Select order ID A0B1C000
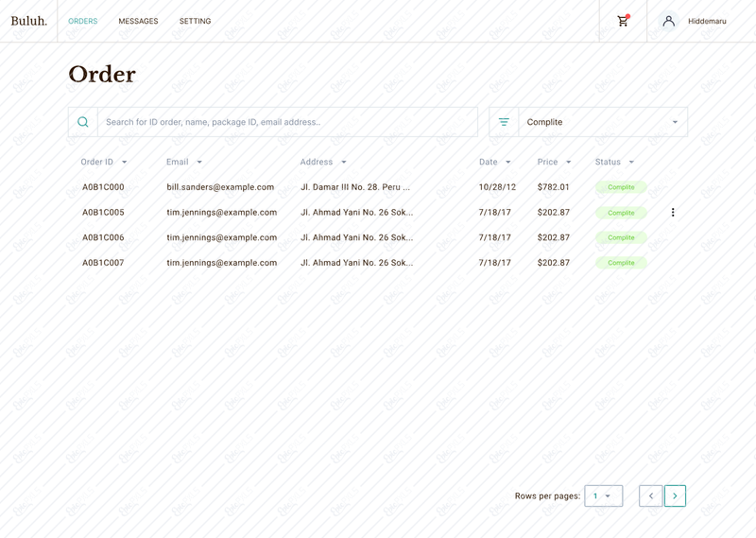 [103, 187]
